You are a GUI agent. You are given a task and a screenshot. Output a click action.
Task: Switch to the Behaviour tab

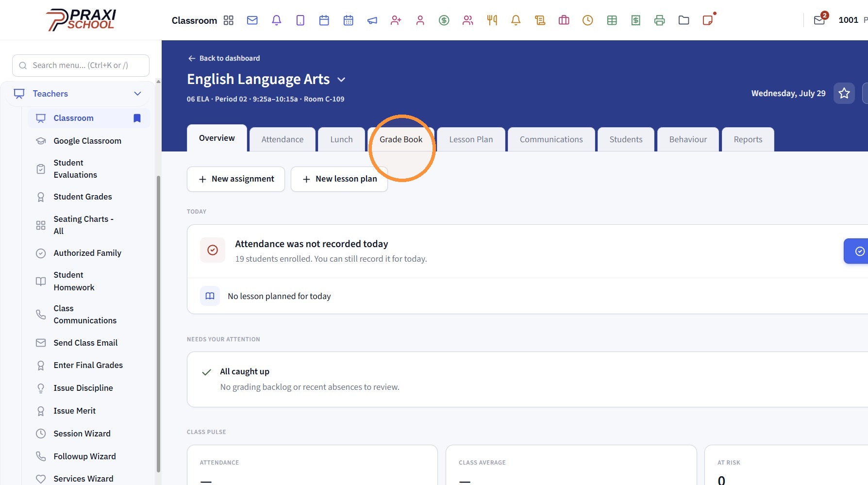point(688,139)
